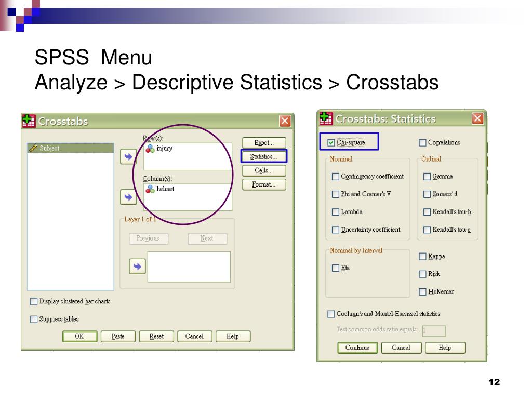Image resolution: width=532 pixels, height=399 pixels.
Task: Click OK in the Crosstabs dialog
Action: 79,336
